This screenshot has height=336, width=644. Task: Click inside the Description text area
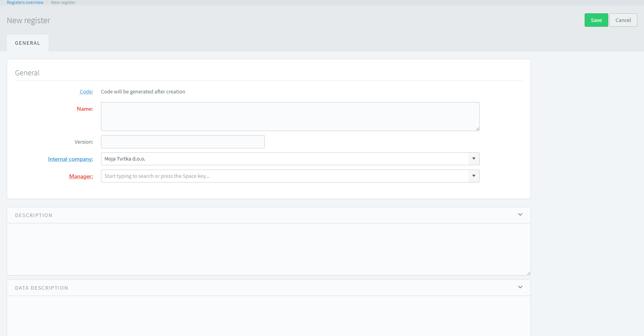(268, 249)
